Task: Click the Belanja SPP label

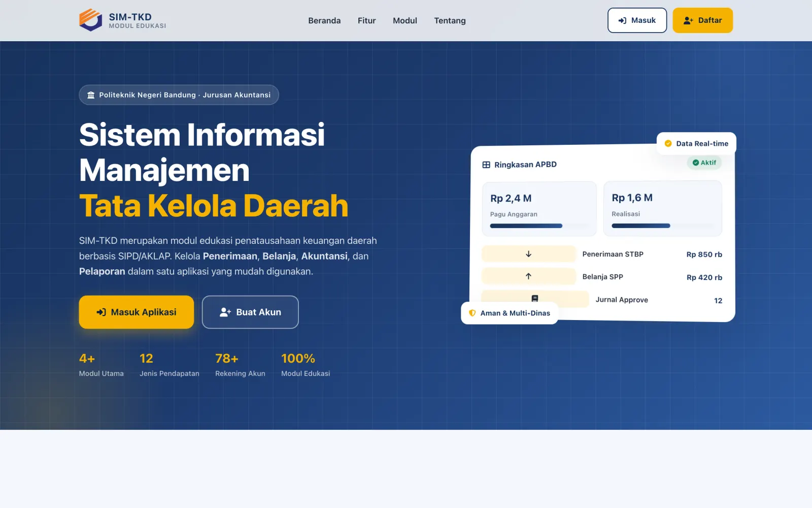Action: (603, 277)
